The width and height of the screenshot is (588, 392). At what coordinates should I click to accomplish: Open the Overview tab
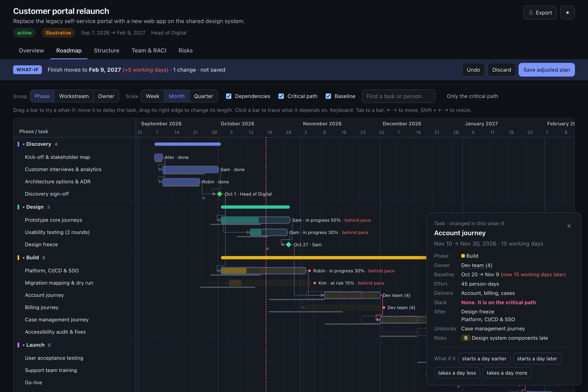tap(31, 50)
